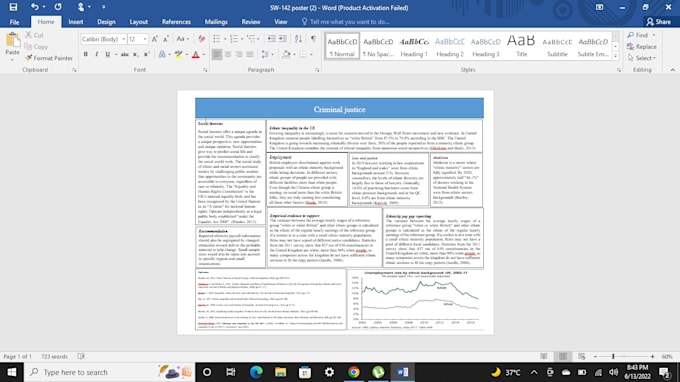680x382 pixels.
Task: Align text to the right
Action: pyautogui.click(x=239, y=54)
